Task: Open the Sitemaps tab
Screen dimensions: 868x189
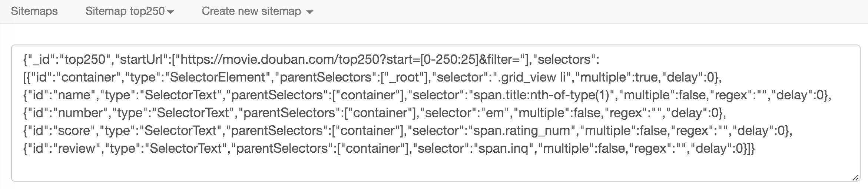Action: [34, 11]
